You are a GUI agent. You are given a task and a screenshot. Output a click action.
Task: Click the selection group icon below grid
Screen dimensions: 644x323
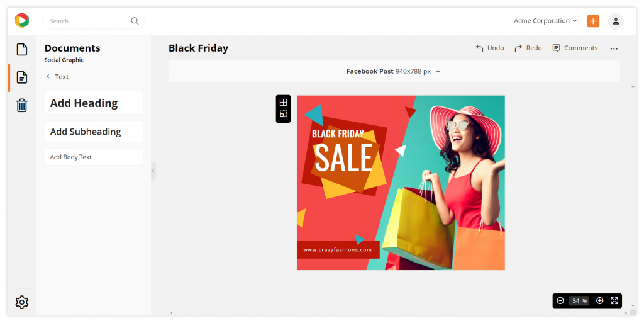point(283,114)
